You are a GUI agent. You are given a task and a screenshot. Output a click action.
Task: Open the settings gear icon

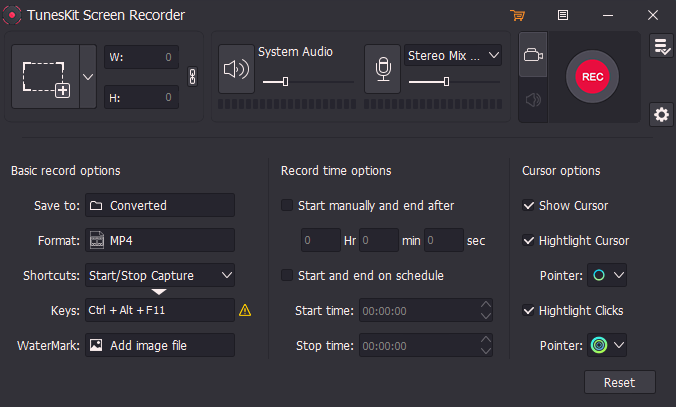[x=660, y=115]
